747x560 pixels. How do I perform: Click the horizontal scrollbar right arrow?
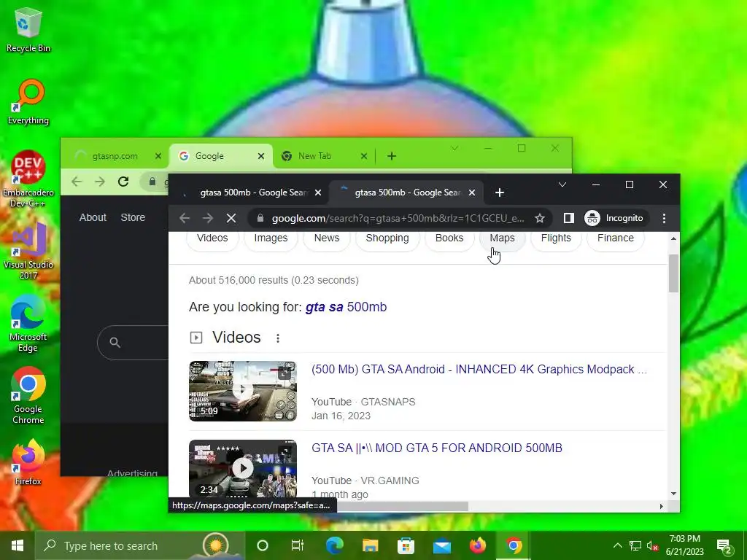(x=661, y=506)
